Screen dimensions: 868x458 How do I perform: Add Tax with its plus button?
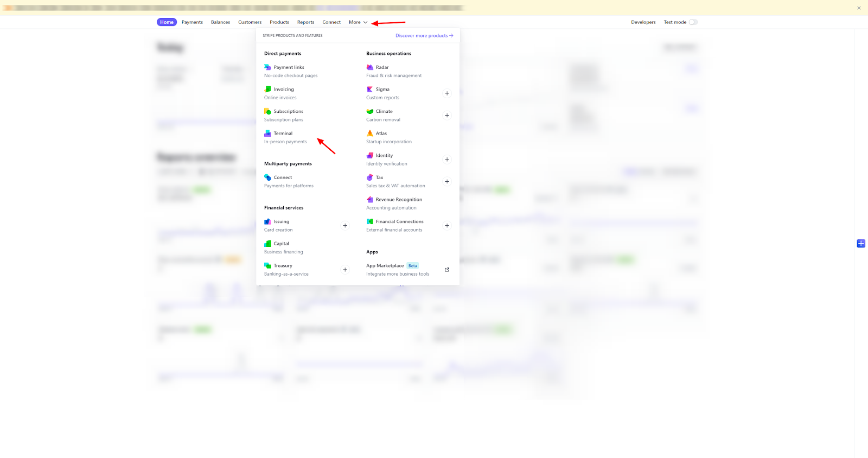click(x=447, y=181)
